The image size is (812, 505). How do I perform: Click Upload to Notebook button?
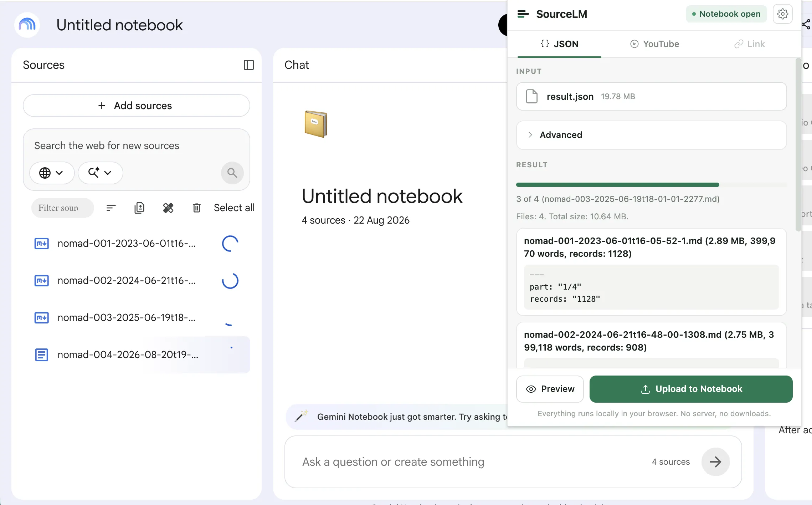(x=691, y=389)
